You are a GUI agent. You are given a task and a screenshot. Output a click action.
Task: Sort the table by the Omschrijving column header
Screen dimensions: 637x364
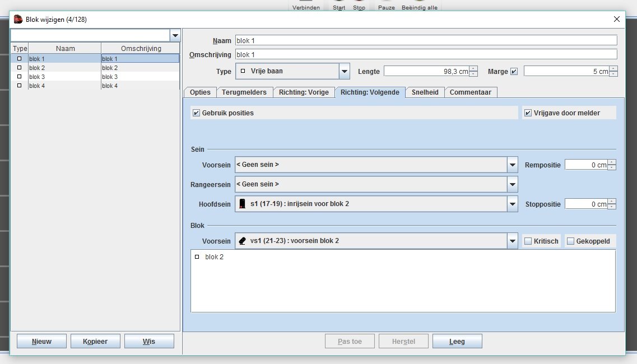[x=141, y=48]
